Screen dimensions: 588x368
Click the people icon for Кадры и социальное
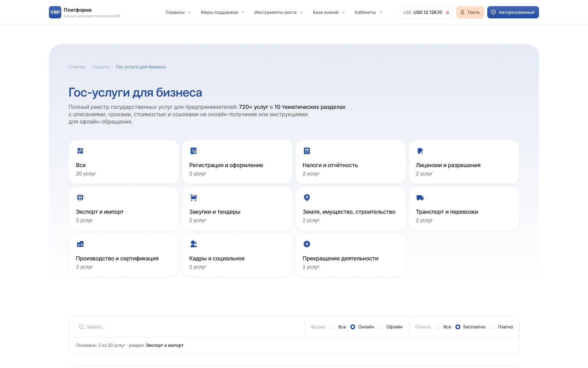click(x=194, y=244)
